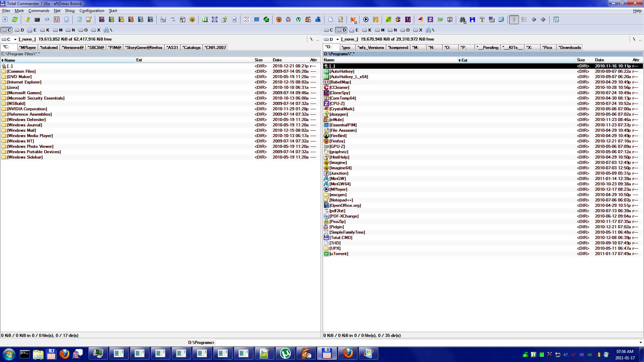
Task: Launch eMule from the button bar
Action: (x=308, y=19)
